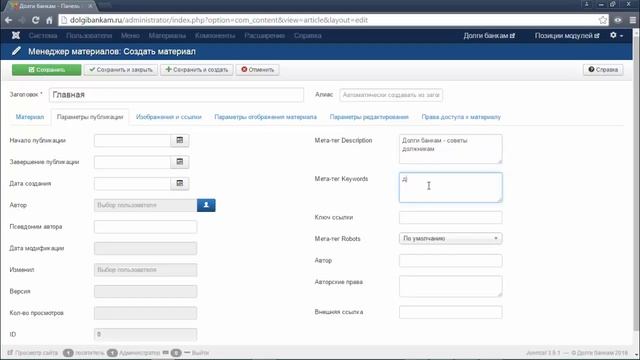Click Мета-тег Keywords textarea

click(x=451, y=187)
